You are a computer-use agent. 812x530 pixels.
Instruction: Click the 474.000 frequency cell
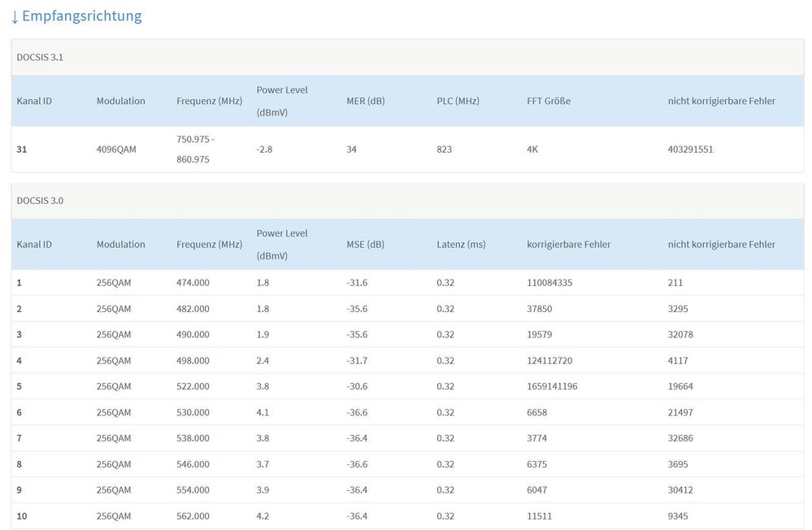click(x=193, y=283)
